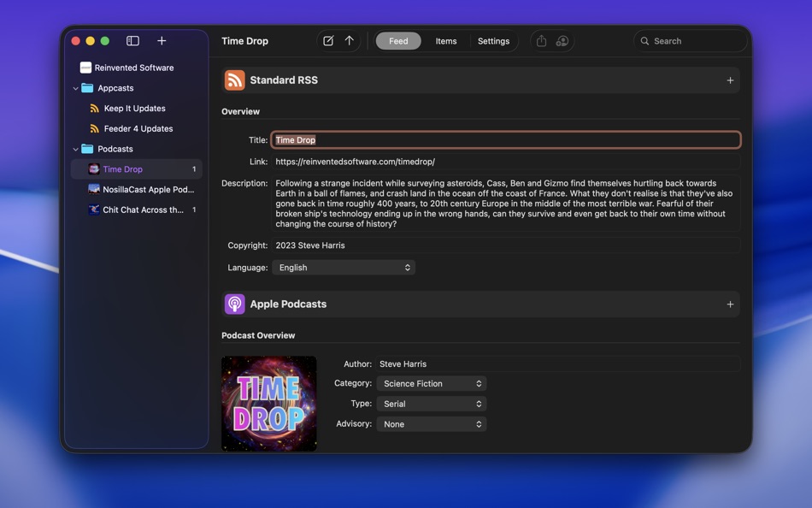The image size is (812, 508).
Task: Open the Language dropdown
Action: point(344,268)
